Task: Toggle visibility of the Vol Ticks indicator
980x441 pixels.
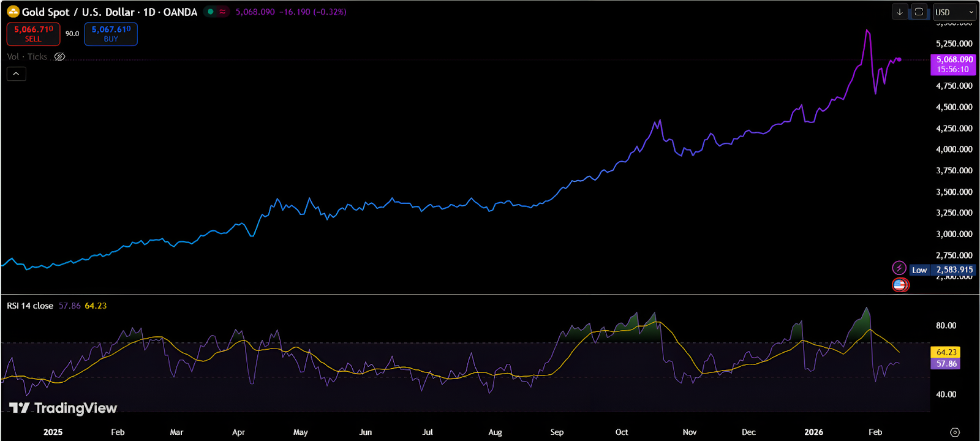Action: 59,56
